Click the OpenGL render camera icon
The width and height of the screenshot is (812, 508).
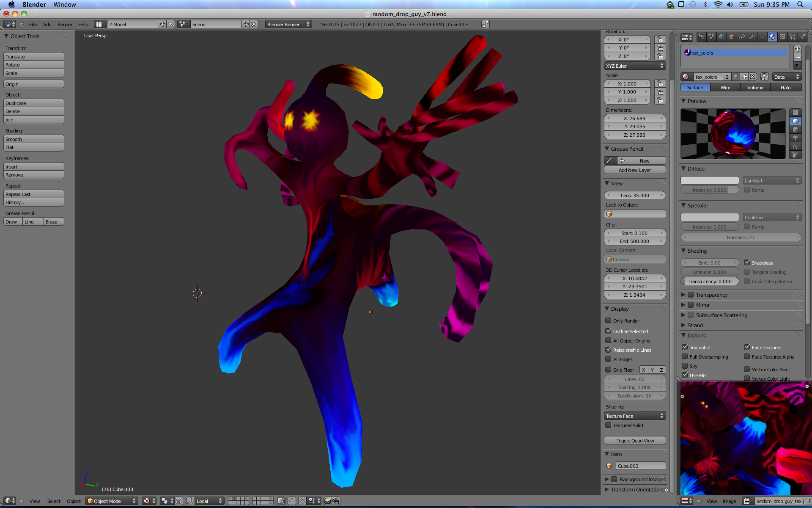[x=327, y=501]
